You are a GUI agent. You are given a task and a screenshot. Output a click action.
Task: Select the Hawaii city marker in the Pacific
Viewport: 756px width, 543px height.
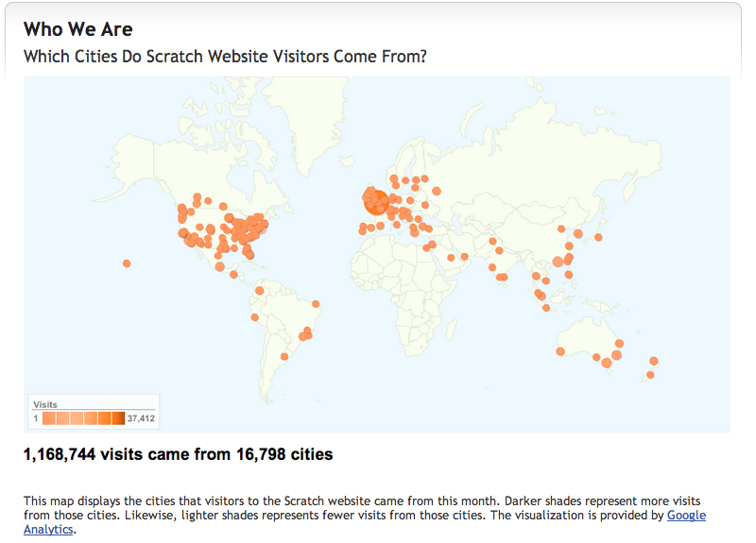pos(127,263)
